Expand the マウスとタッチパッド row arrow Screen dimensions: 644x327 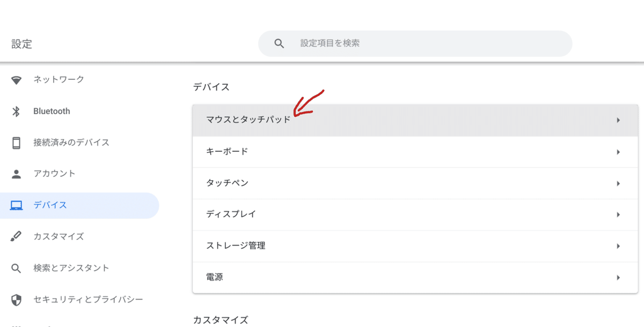[618, 120]
